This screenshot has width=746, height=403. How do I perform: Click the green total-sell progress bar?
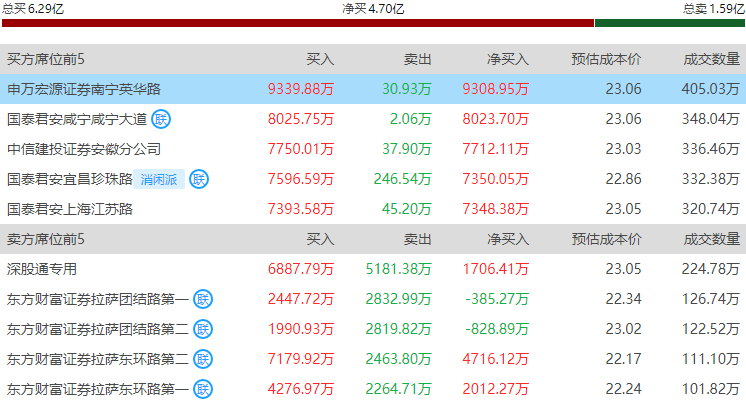670,23
